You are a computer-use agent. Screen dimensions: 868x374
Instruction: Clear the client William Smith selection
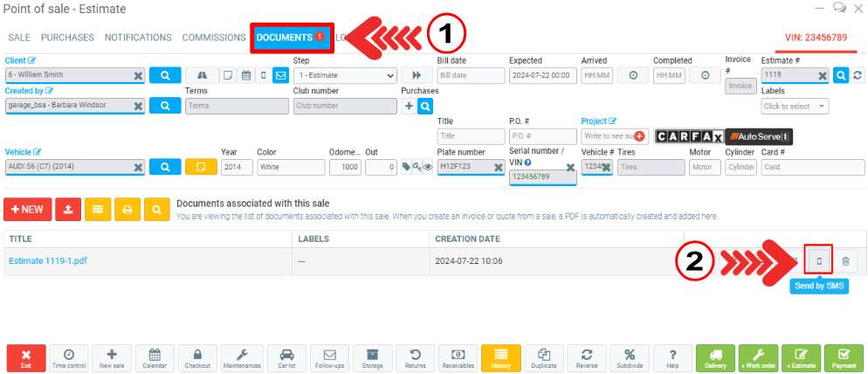point(137,76)
